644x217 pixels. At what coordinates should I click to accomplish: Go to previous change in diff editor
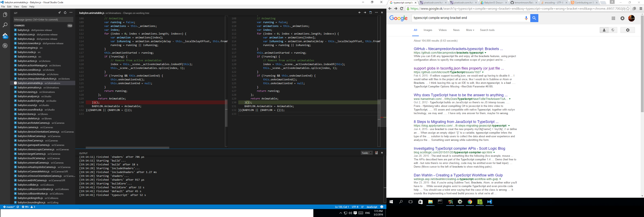[x=359, y=13]
